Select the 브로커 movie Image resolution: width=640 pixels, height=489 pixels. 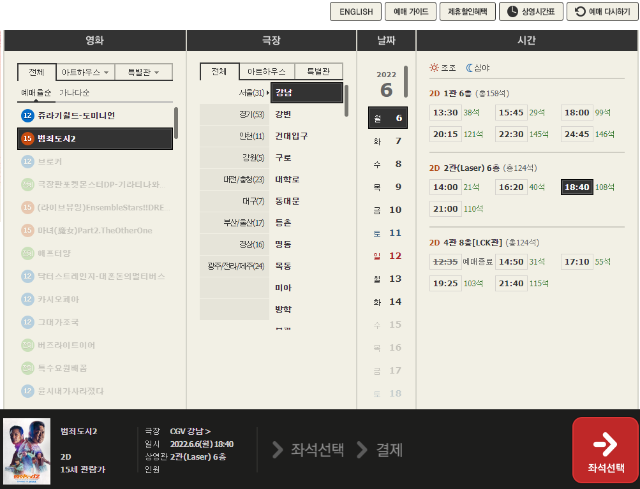(95, 162)
